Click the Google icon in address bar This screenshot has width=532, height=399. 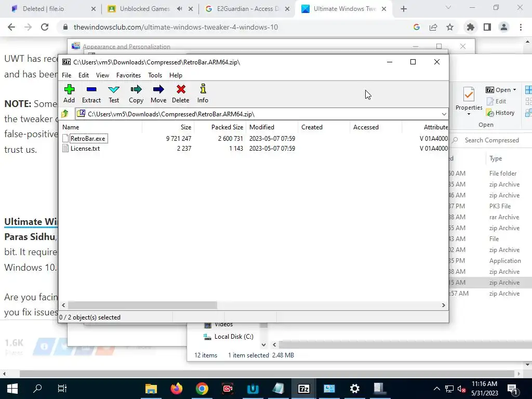click(417, 27)
